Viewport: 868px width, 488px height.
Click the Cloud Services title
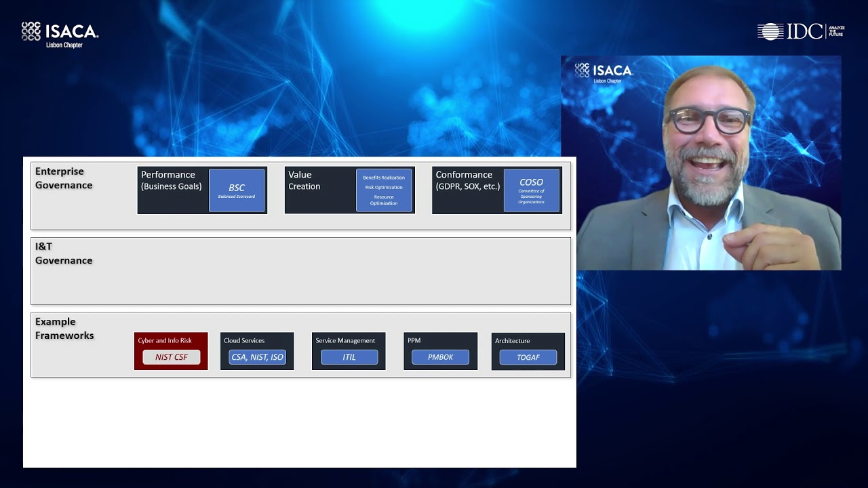[x=244, y=341]
